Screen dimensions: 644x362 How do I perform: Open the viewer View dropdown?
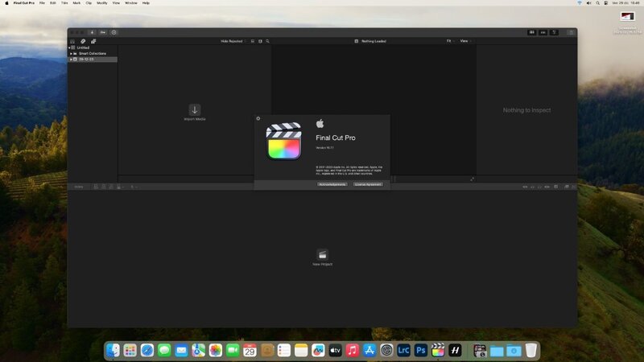(465, 41)
